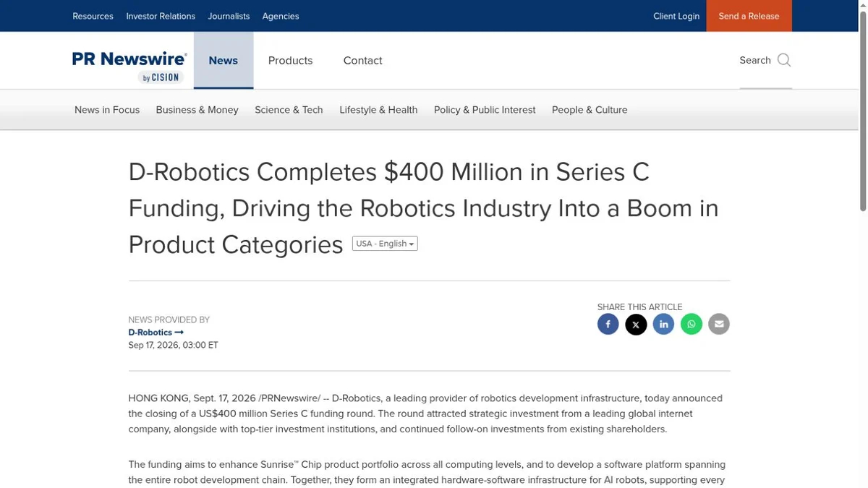Open the D-Robotics news provider link
The height and width of the screenshot is (488, 868).
(156, 333)
